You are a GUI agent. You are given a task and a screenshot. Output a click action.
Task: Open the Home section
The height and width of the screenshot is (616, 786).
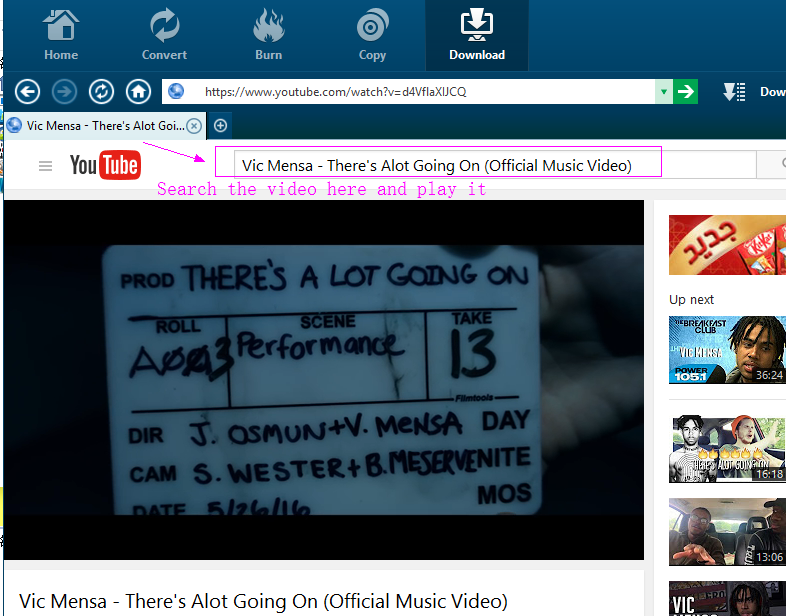[x=61, y=35]
